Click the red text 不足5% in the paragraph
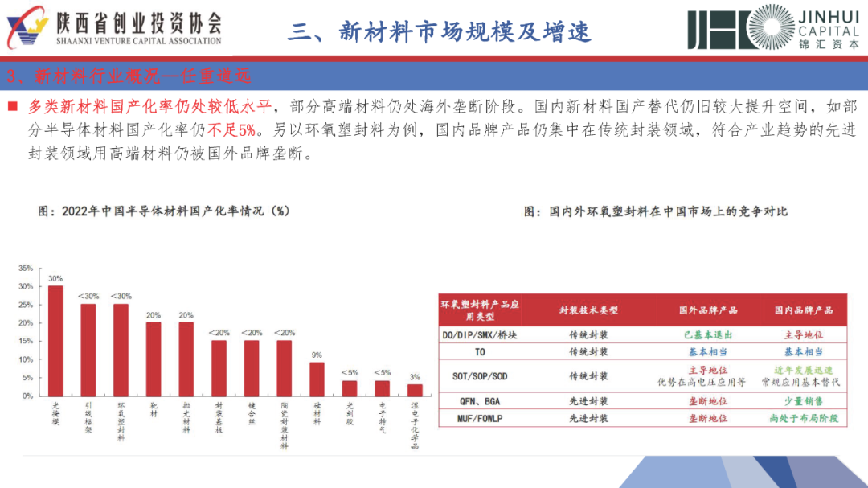The image size is (868, 488). coord(231,130)
